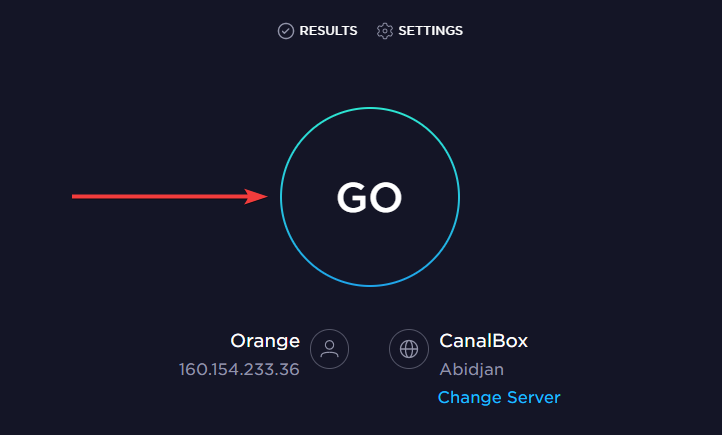The width and height of the screenshot is (722, 435).
Task: Click the CanalBox server name
Action: pos(483,341)
